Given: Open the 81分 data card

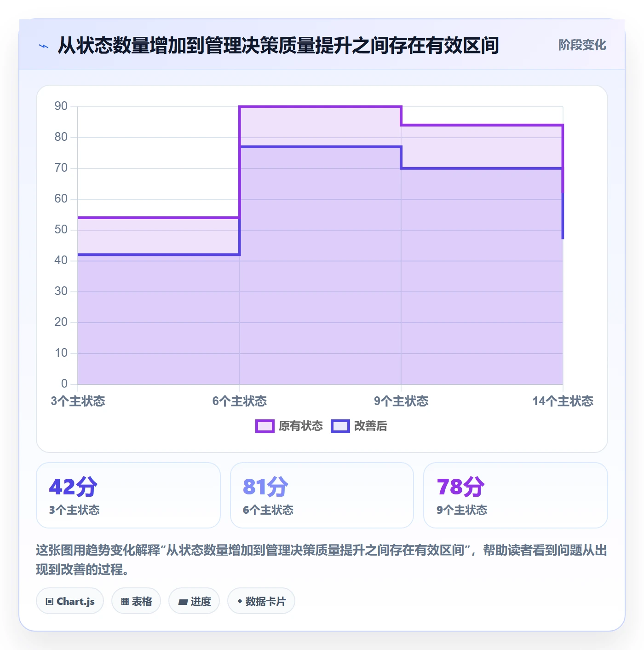Looking at the screenshot, I should pos(322,495).
